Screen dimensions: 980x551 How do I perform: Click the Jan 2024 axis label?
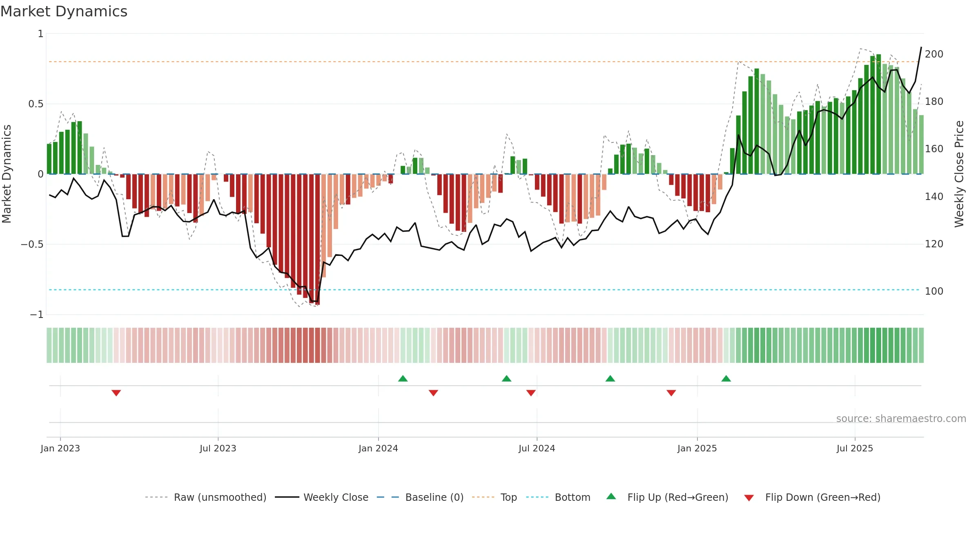coord(379,448)
